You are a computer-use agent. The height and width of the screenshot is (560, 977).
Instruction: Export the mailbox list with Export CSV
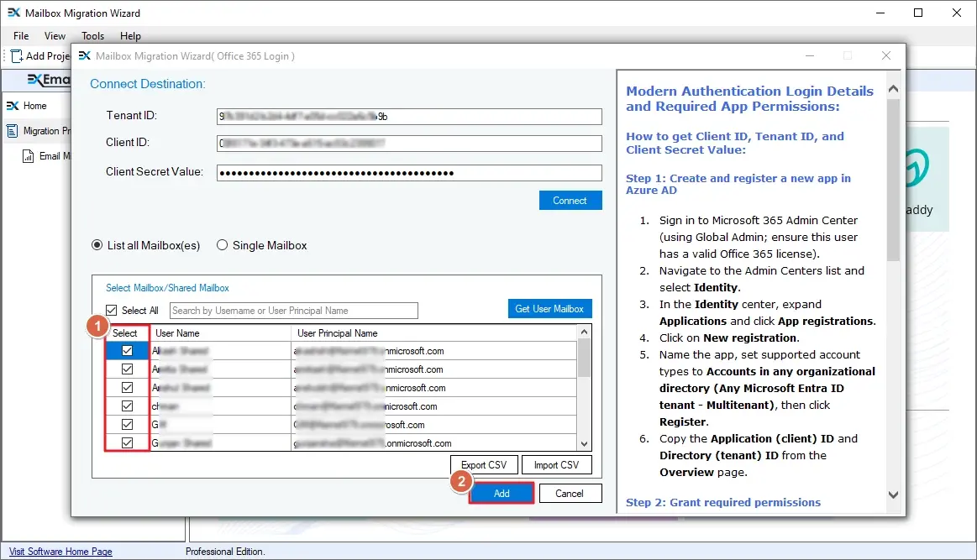pyautogui.click(x=483, y=464)
